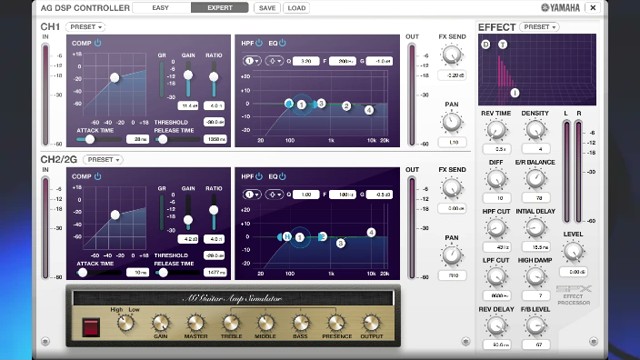Click CH1 ATTACK TIME slider handle

[90, 140]
